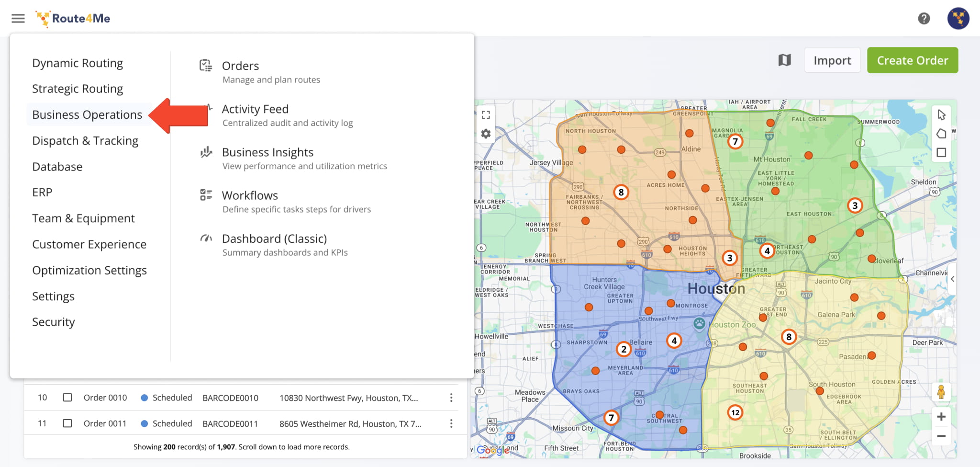Click the Import button
Image resolution: width=980 pixels, height=467 pixels.
point(832,60)
